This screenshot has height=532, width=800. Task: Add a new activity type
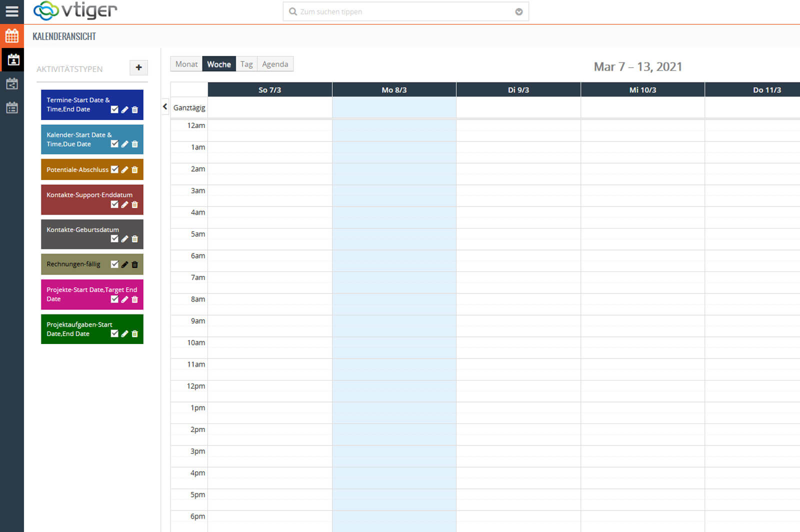(138, 67)
